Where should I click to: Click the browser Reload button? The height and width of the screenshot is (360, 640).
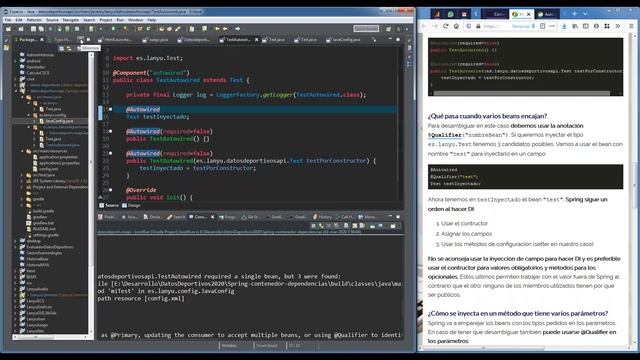pyautogui.click(x=445, y=26)
